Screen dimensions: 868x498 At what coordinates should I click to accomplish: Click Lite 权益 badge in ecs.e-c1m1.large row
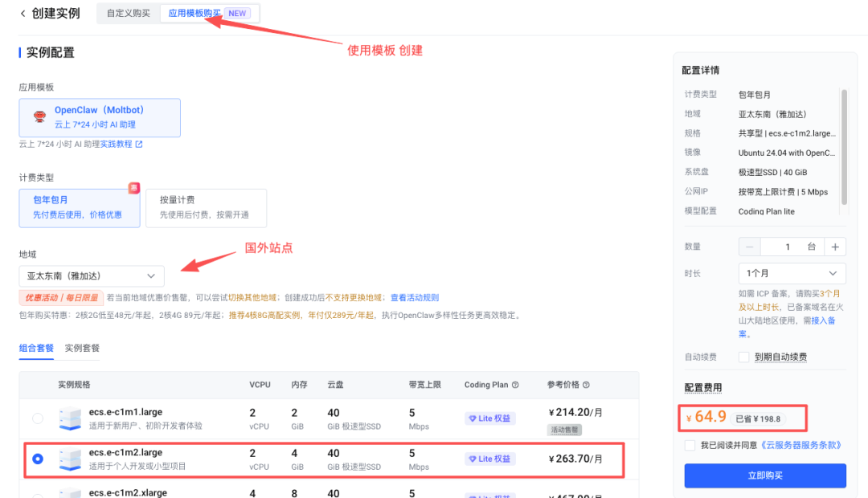coord(490,418)
